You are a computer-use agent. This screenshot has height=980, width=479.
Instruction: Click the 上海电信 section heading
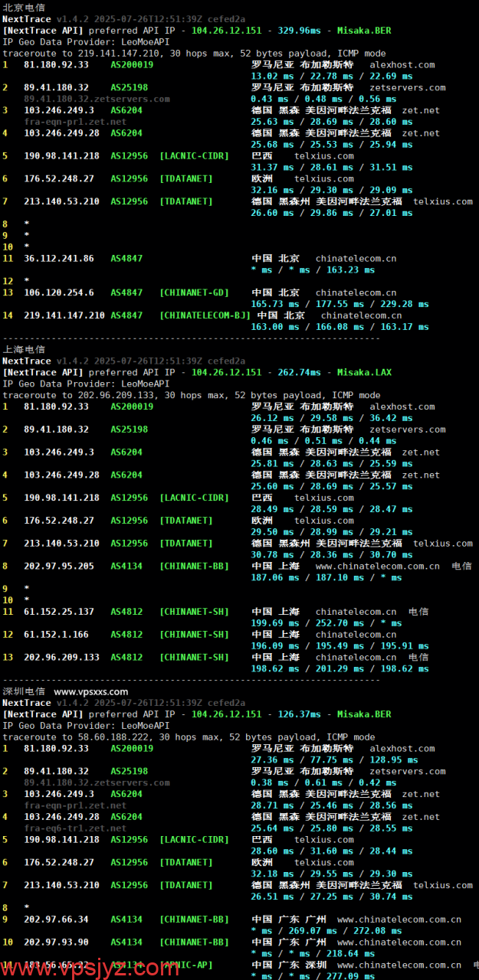pos(24,350)
